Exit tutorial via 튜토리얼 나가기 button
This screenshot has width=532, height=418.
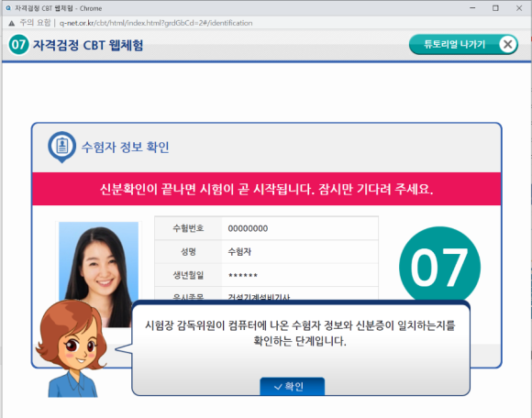(x=463, y=44)
